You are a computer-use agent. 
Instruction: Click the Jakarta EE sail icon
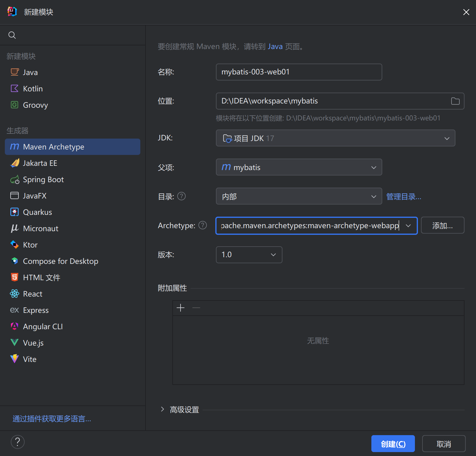point(15,163)
